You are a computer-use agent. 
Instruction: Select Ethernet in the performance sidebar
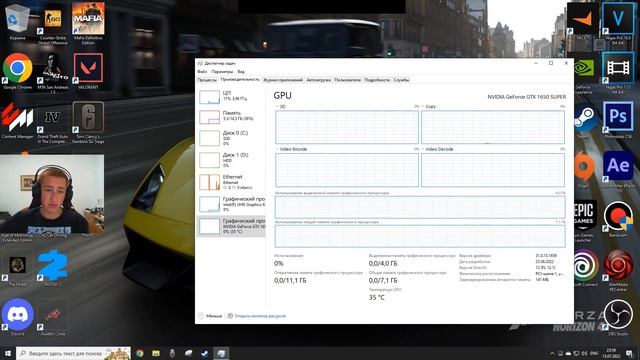[231, 182]
